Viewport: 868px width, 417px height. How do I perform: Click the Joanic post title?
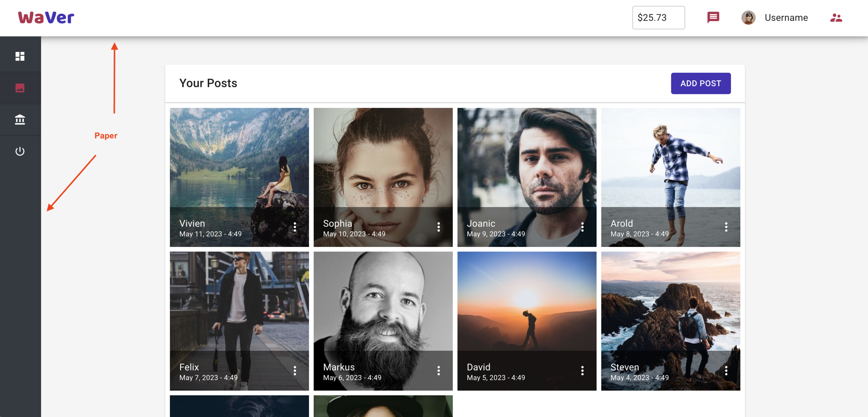pos(481,223)
